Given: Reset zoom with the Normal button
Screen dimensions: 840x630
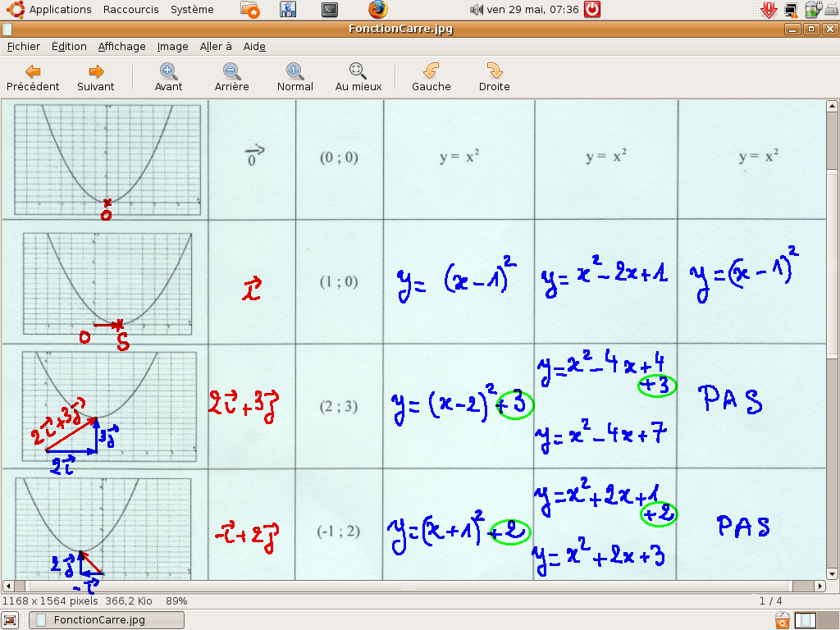Looking at the screenshot, I should pos(294,78).
